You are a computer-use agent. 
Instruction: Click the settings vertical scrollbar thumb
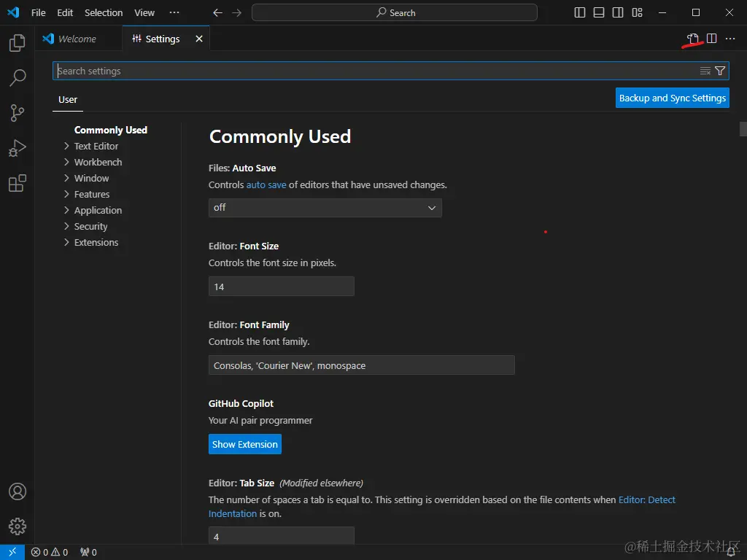coord(743,128)
